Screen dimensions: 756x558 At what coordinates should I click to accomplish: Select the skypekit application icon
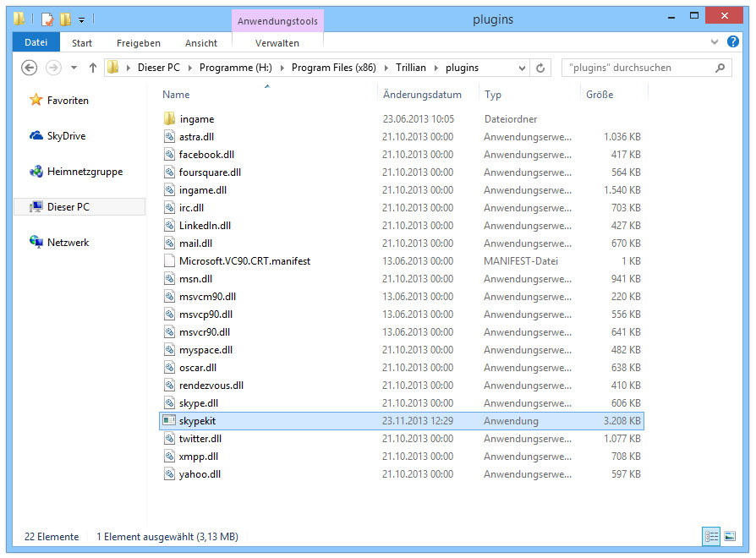tap(169, 420)
